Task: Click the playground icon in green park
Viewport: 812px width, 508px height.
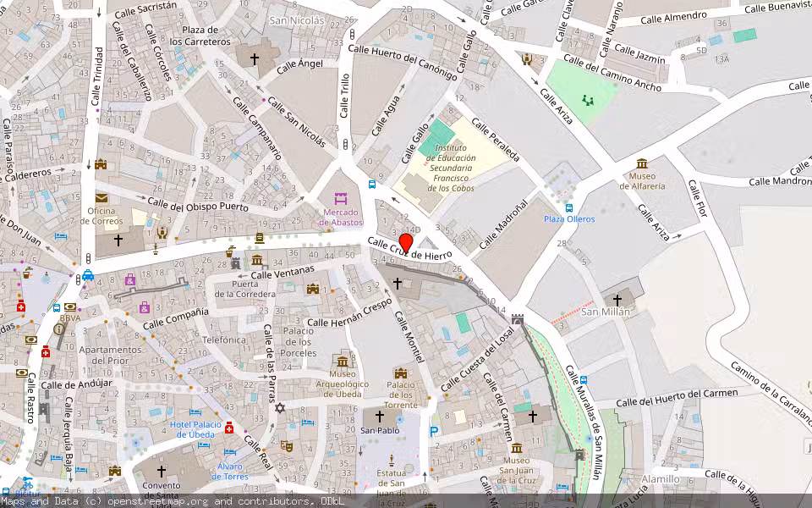Action: (x=587, y=100)
